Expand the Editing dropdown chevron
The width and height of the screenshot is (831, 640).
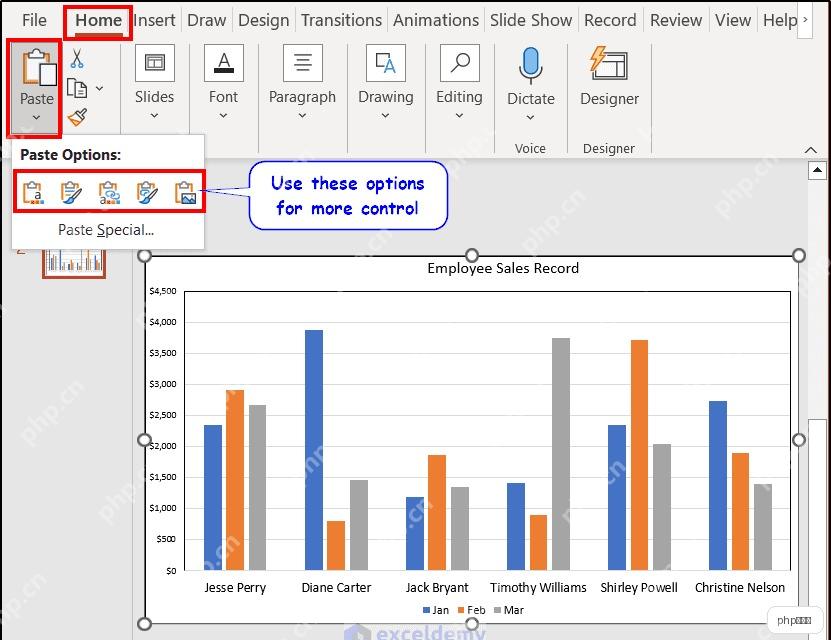[459, 115]
